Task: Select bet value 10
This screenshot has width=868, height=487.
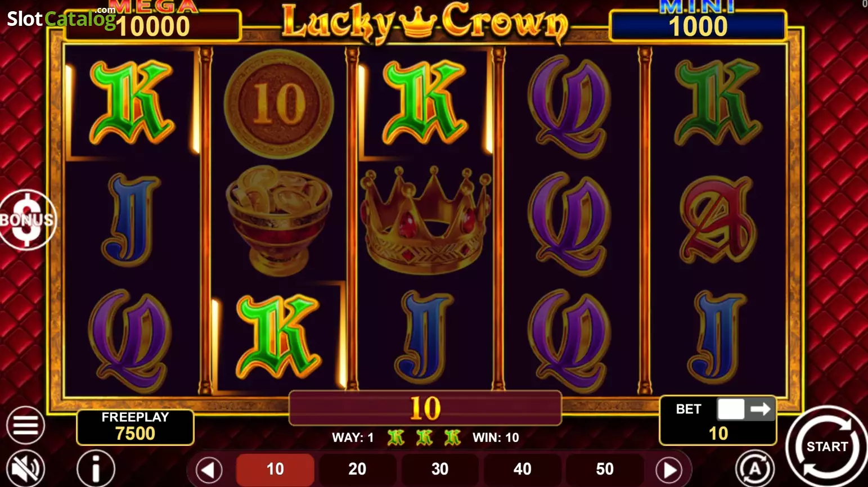Action: click(x=275, y=469)
